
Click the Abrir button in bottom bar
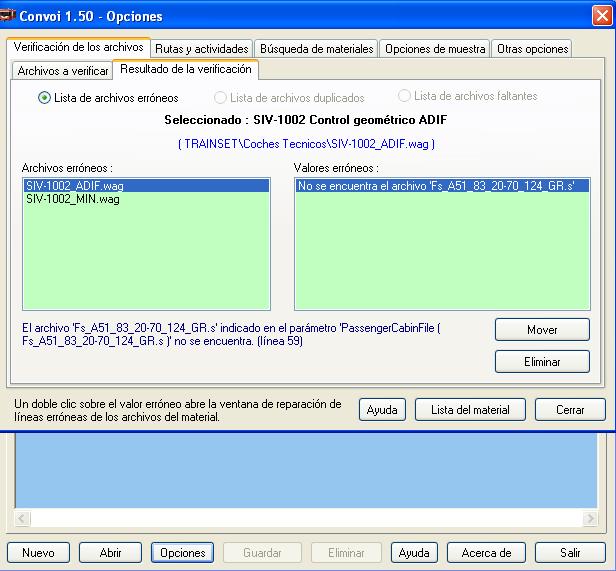click(111, 552)
